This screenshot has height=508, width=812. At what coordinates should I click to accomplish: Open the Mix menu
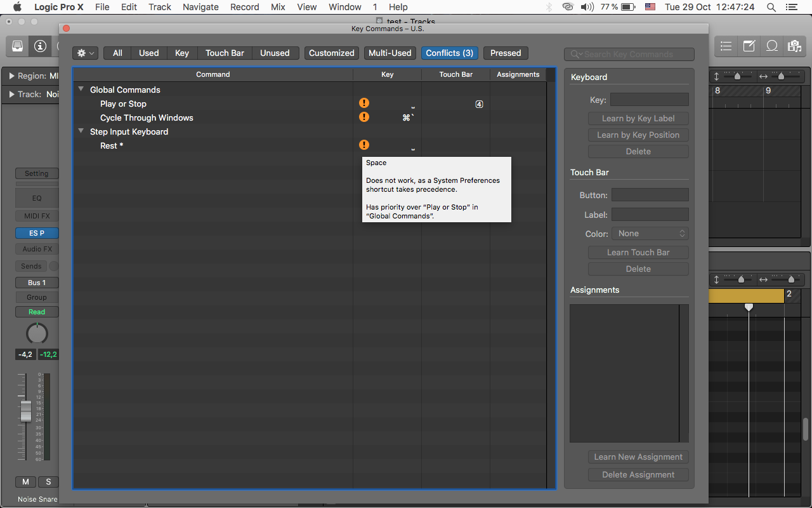[x=278, y=7]
